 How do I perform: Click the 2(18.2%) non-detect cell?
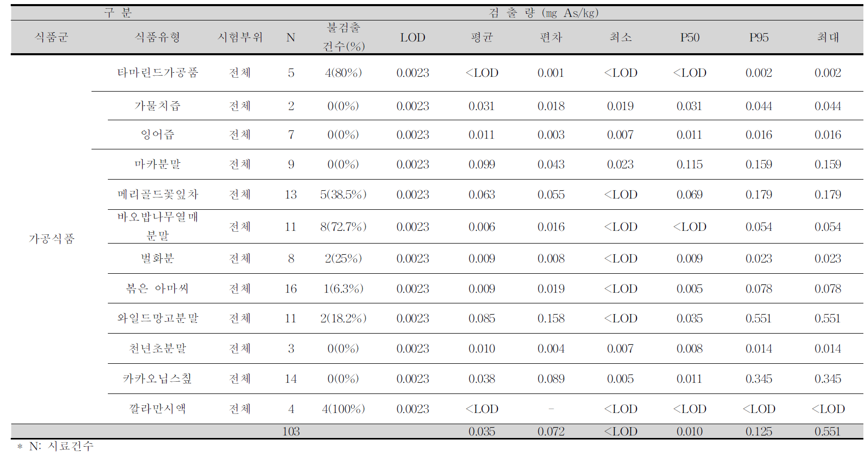[344, 318]
